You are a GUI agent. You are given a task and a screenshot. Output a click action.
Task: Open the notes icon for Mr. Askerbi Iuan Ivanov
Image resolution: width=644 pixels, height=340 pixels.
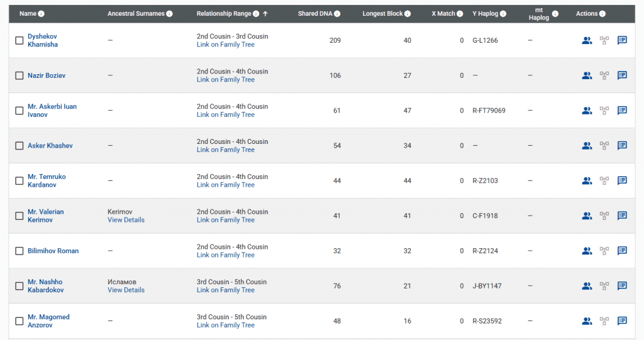coord(622,111)
